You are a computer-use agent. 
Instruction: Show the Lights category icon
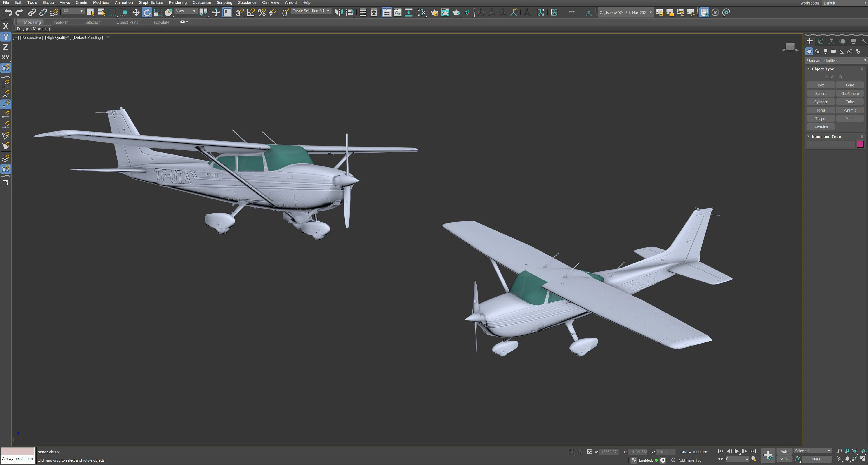(825, 51)
